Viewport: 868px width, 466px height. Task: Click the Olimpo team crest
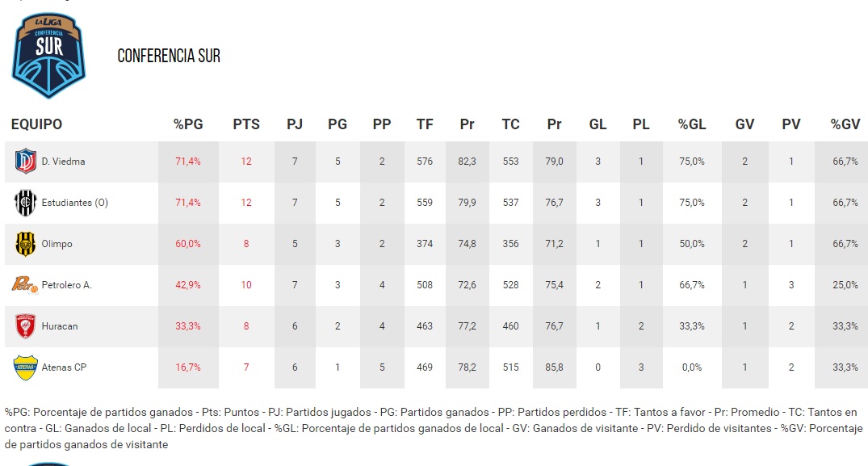click(26, 244)
